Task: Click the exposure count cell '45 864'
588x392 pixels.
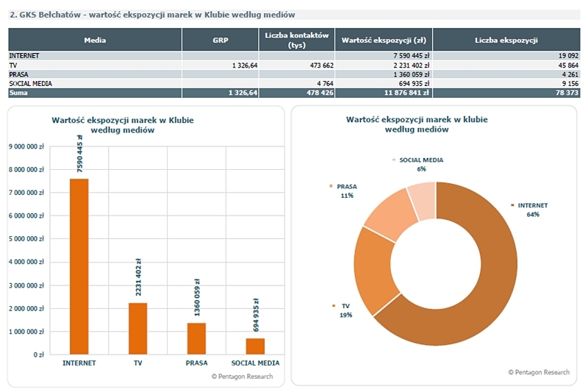Action: pyautogui.click(x=568, y=65)
